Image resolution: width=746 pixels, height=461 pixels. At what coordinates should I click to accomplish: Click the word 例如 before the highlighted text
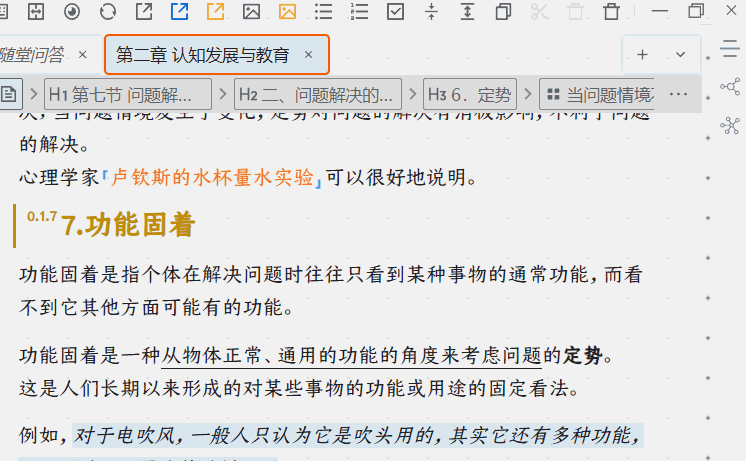[39, 435]
